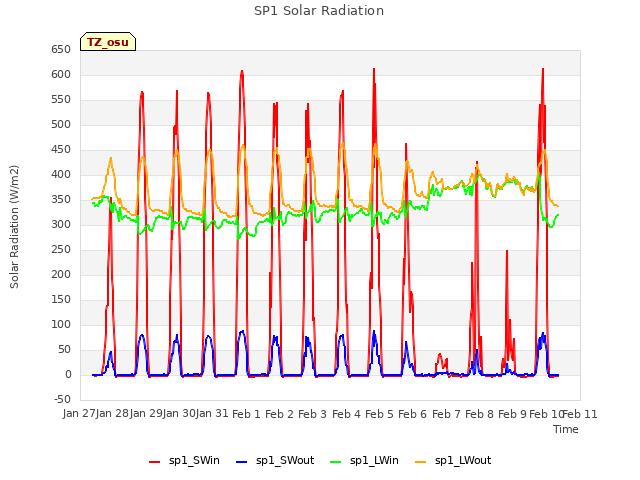Click the Feb 8 tick label

point(479,414)
